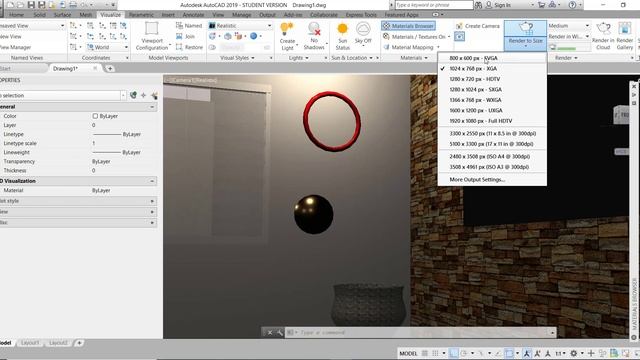Click the Create Camera tool
This screenshot has width=640, height=360.
pos(477,26)
